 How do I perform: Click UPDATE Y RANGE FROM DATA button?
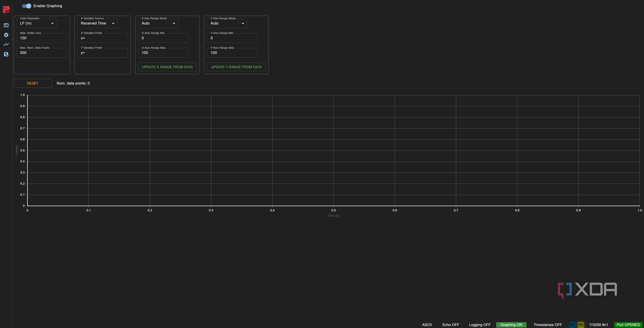[x=236, y=67]
